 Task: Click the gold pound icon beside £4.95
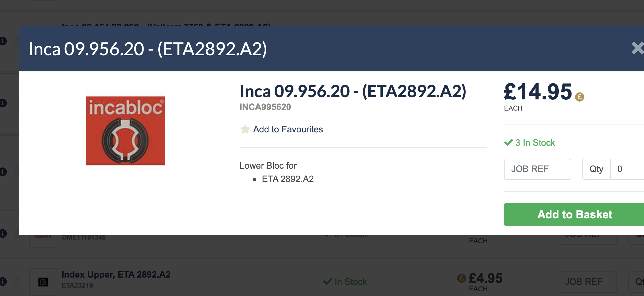coord(462,278)
